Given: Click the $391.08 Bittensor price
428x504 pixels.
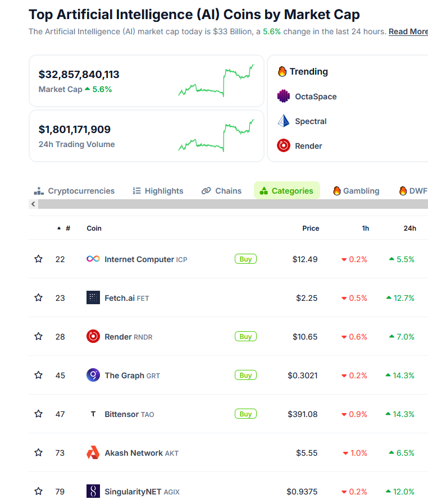Looking at the screenshot, I should pyautogui.click(x=303, y=414).
